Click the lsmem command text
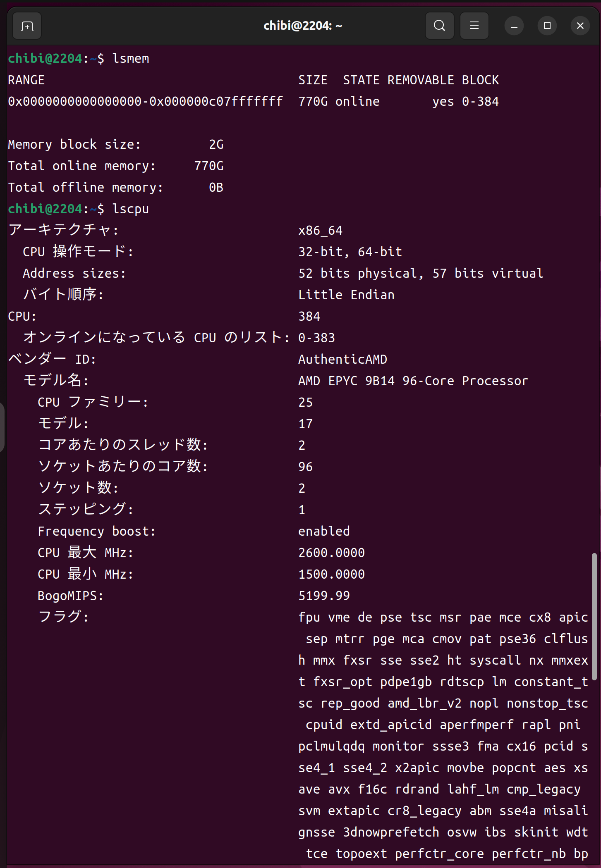 click(x=131, y=58)
